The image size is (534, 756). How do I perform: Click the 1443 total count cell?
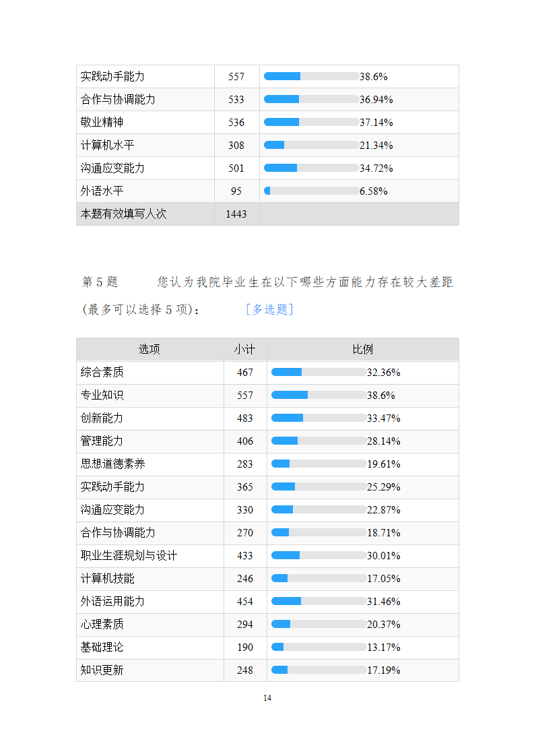coord(236,214)
